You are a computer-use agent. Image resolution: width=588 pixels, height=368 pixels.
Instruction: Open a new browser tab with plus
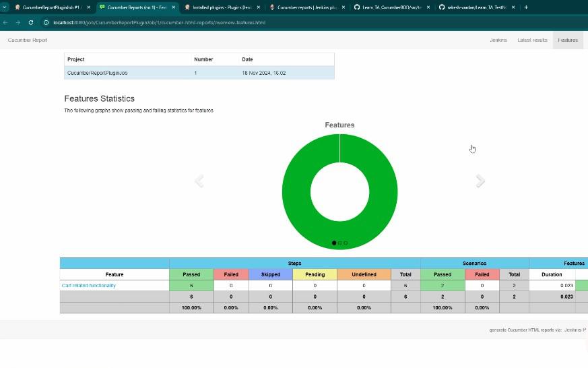(x=526, y=7)
